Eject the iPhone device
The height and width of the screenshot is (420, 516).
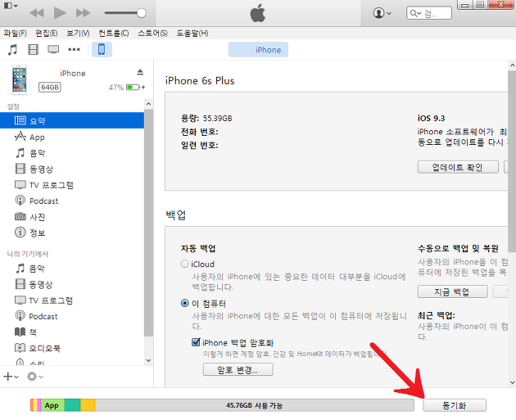tap(140, 72)
